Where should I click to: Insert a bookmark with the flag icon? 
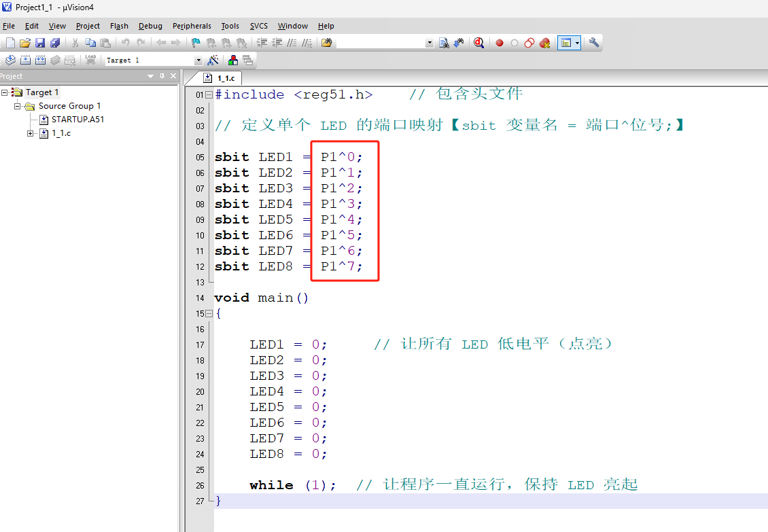pos(196,43)
